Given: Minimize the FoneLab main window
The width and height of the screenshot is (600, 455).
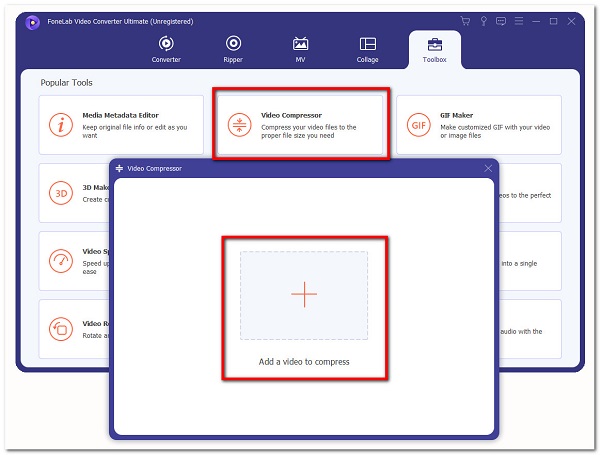Looking at the screenshot, I should (x=536, y=21).
